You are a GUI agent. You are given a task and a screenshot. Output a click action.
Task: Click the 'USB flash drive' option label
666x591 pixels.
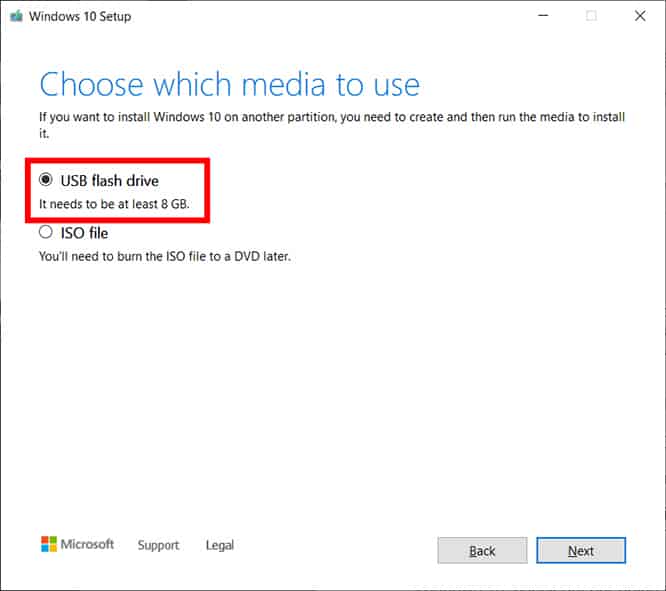[x=110, y=180]
